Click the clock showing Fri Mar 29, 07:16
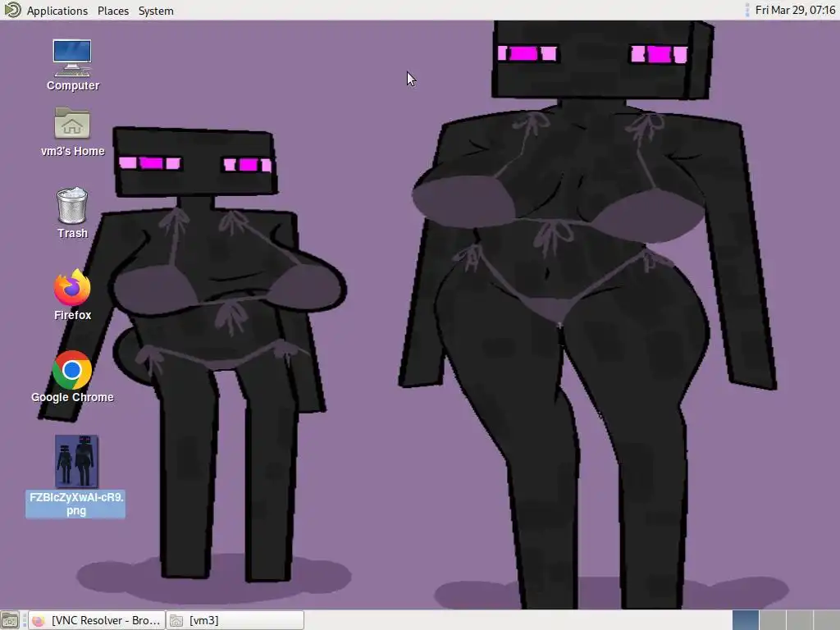 pos(795,10)
